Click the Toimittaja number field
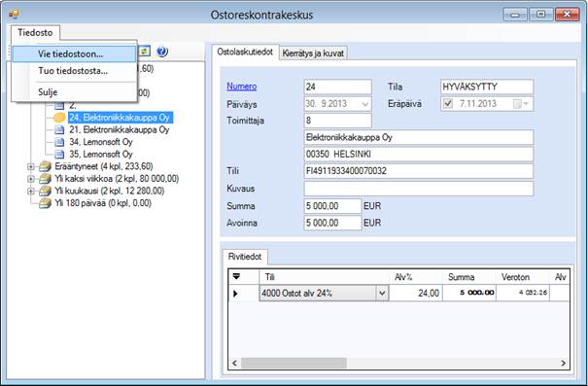The height and width of the screenshot is (386, 588). (x=337, y=121)
